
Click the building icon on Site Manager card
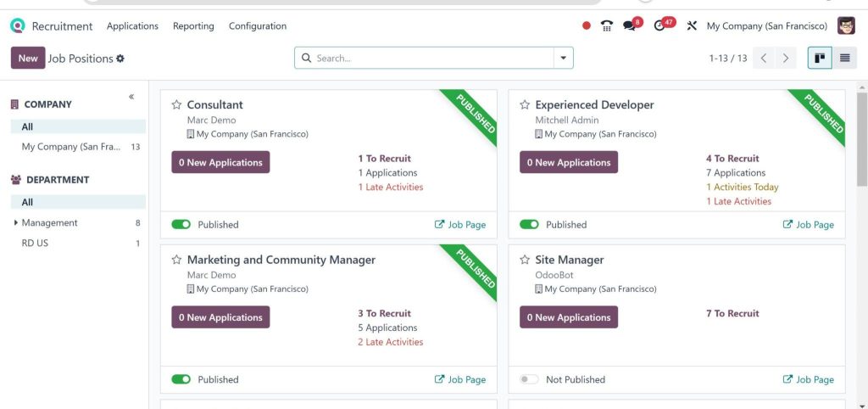538,289
